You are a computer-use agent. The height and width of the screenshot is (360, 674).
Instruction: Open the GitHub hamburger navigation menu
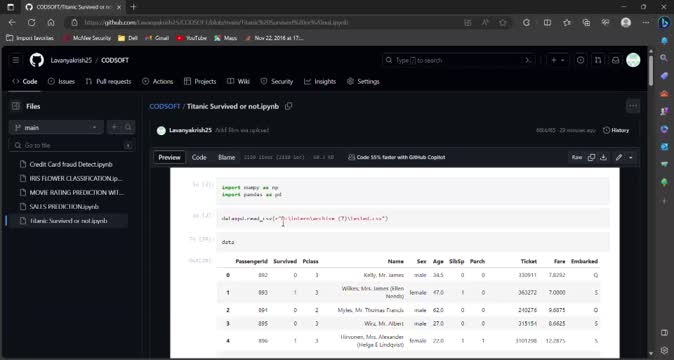tap(15, 60)
